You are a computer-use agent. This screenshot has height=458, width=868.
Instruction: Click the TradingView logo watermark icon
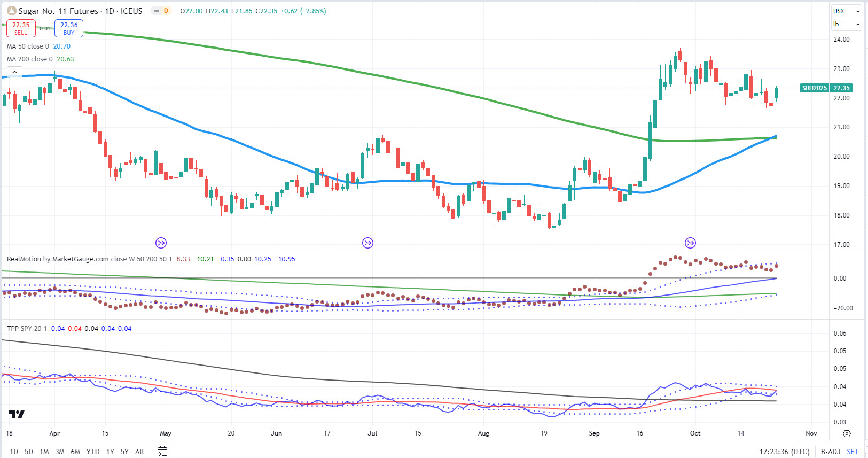click(17, 414)
